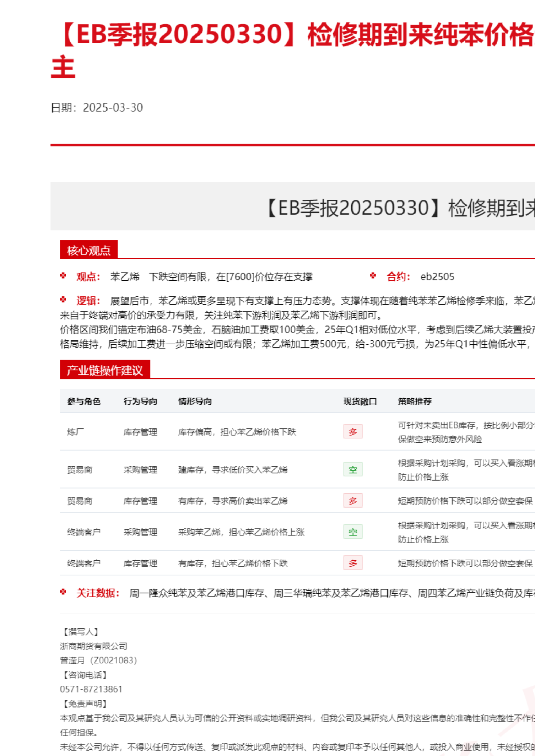
Task: Click the green 空 badge in 终端客户 采购管理 row
Action: tap(353, 532)
